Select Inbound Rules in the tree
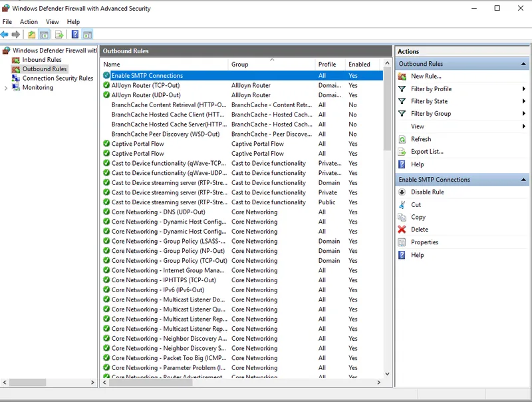 (x=41, y=60)
